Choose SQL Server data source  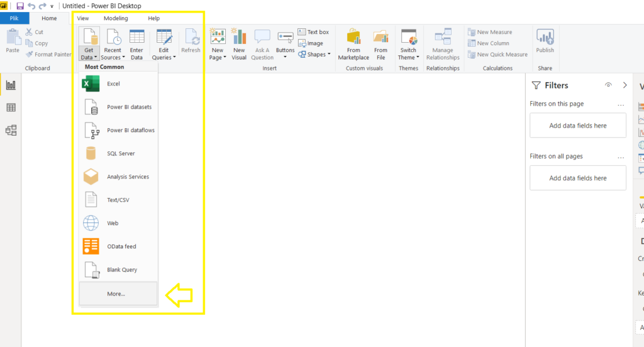pos(118,153)
